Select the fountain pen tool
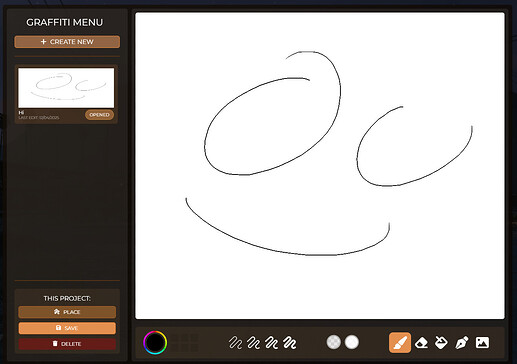This screenshot has height=364, width=517. 462,343
